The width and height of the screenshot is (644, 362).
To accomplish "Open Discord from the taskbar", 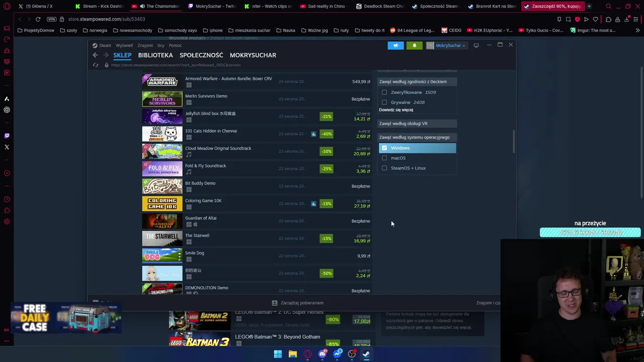I will [x=322, y=354].
